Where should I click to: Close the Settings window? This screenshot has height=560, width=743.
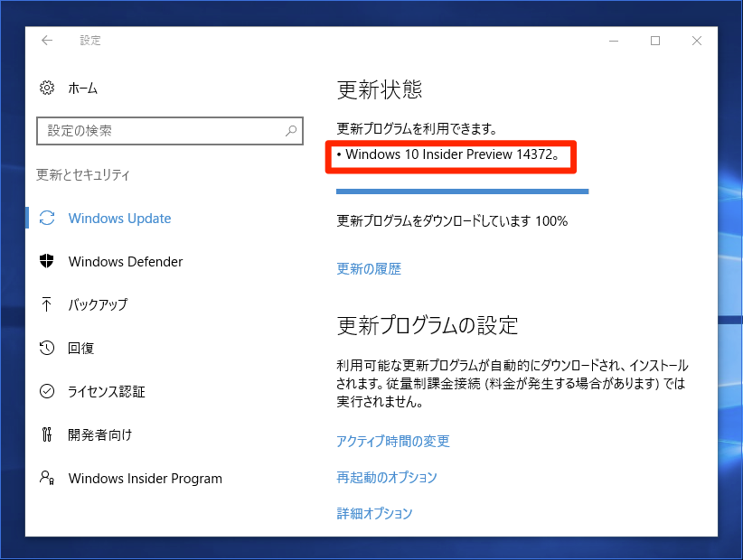pos(697,41)
